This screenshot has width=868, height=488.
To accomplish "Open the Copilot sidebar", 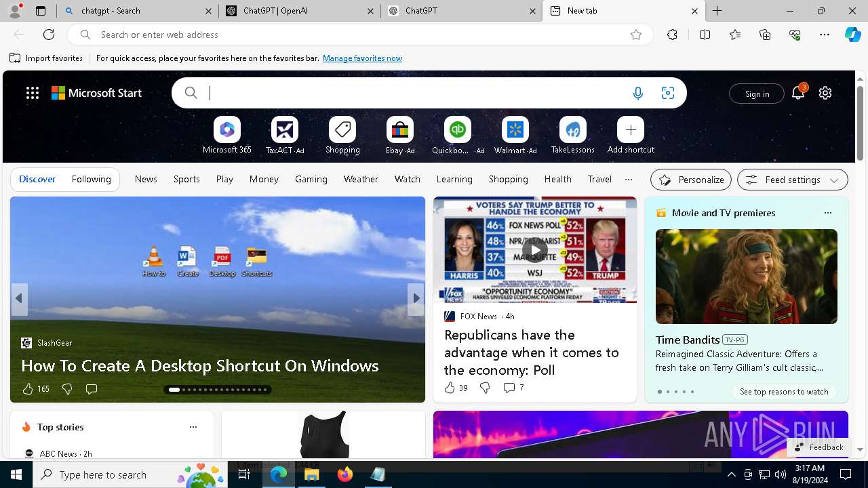I will [x=852, y=34].
